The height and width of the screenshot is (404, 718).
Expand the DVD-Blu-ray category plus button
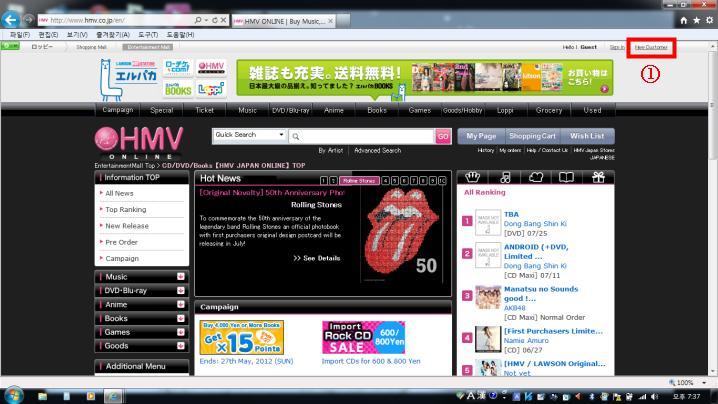[180, 290]
